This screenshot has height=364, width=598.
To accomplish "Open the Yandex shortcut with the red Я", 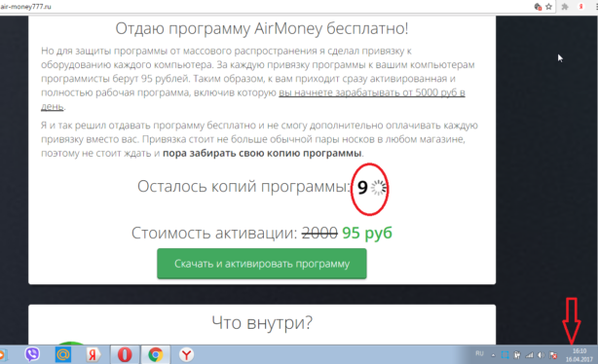I will [x=93, y=354].
